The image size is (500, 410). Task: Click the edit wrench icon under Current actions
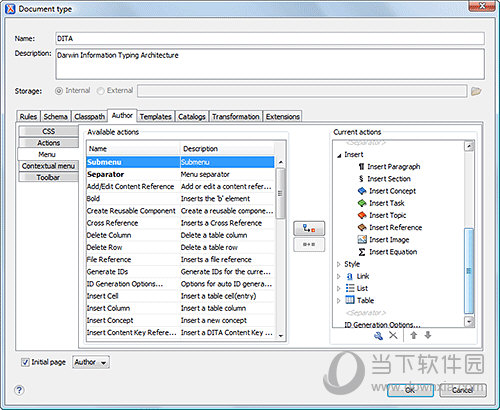[x=378, y=335]
